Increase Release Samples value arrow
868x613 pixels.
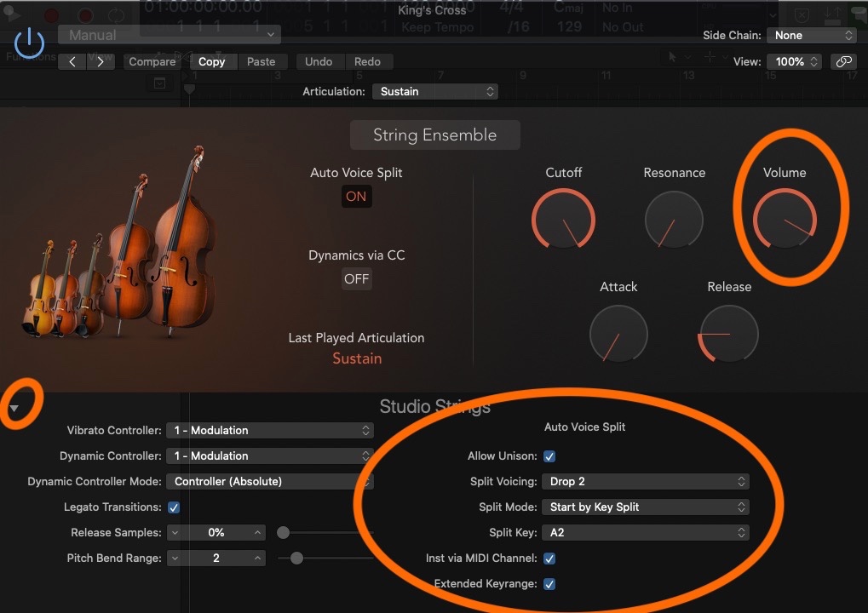[257, 533]
